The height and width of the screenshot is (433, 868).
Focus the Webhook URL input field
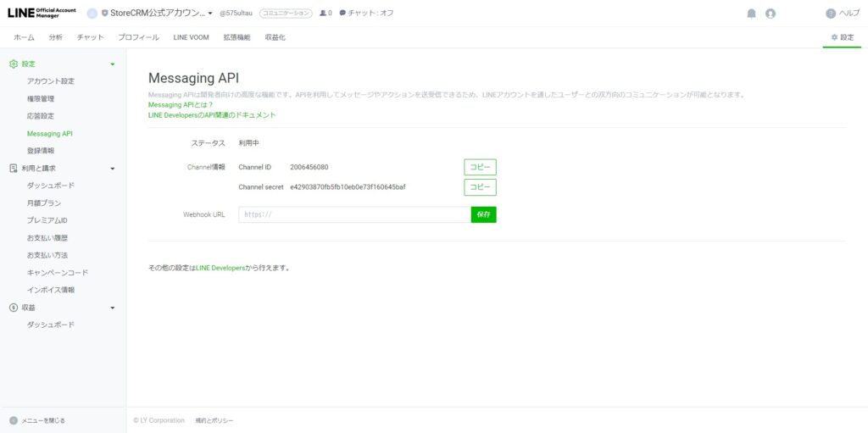pos(354,215)
